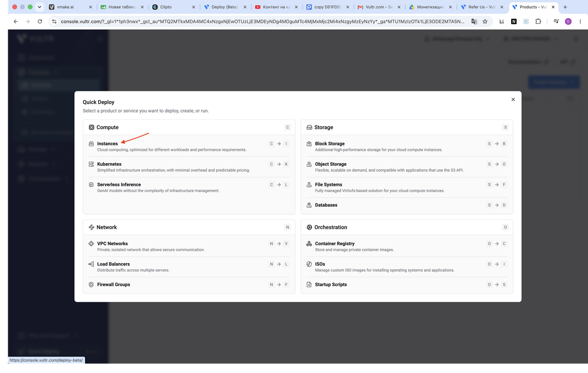The width and height of the screenshot is (588, 373).
Task: Open Instances under Compute
Action: [189, 147]
